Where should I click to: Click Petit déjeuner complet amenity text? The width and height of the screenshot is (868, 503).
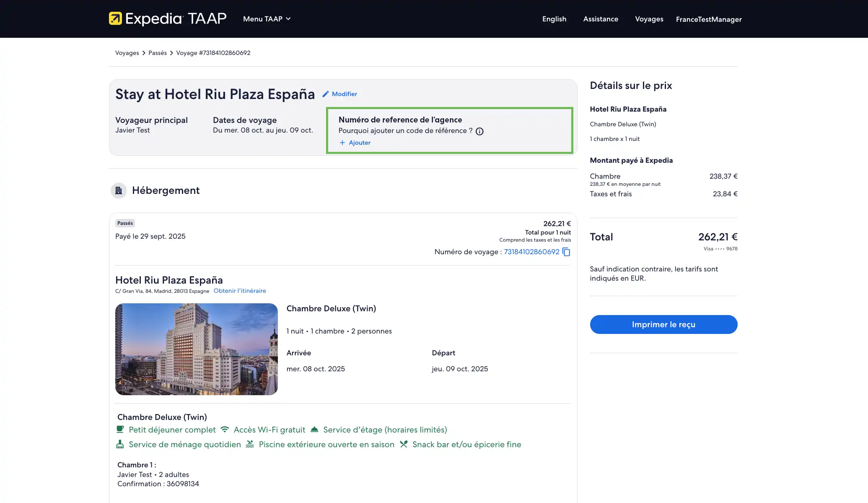[x=172, y=430]
